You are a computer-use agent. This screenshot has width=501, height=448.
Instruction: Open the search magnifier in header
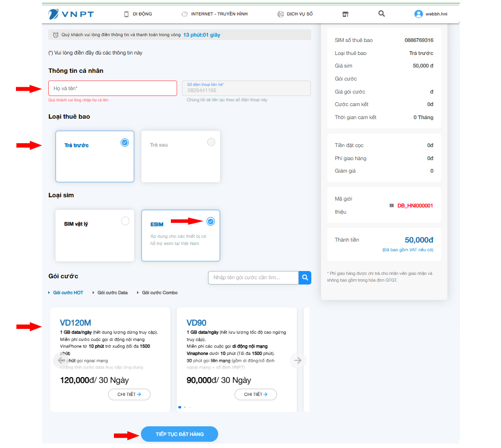(381, 14)
